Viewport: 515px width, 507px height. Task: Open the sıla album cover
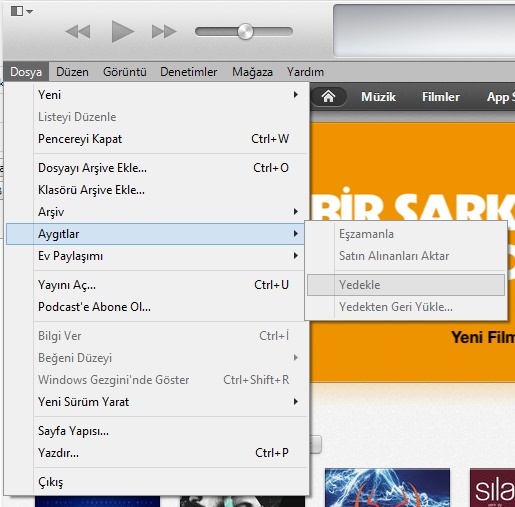pos(492,487)
